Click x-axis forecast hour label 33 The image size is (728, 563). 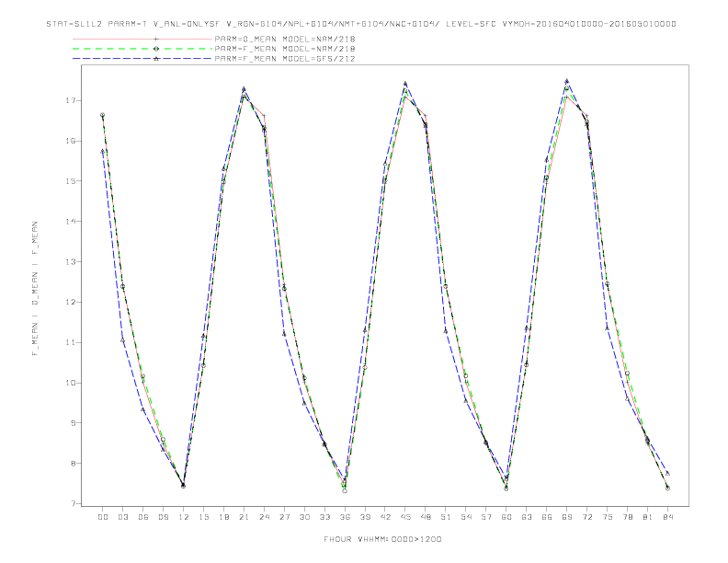click(324, 517)
